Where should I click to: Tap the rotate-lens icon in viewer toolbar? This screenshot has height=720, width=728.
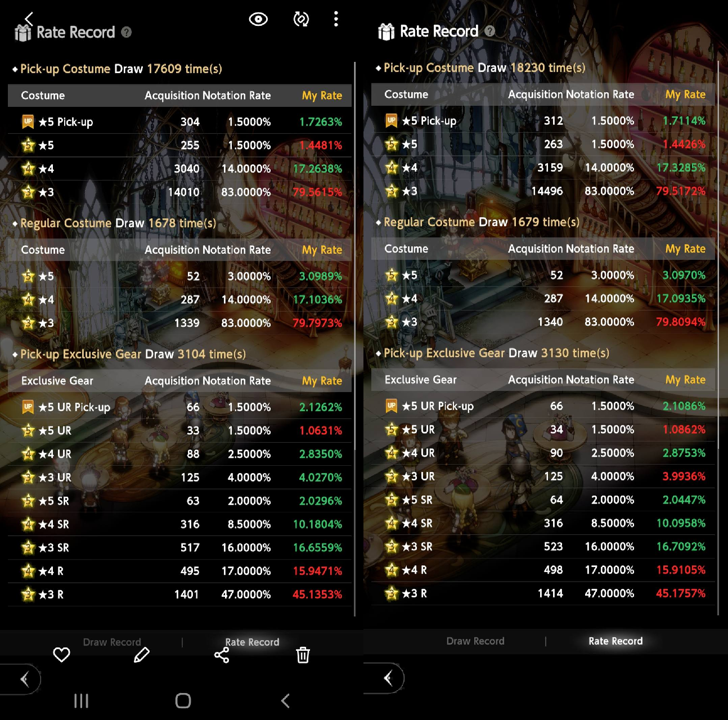tap(302, 19)
